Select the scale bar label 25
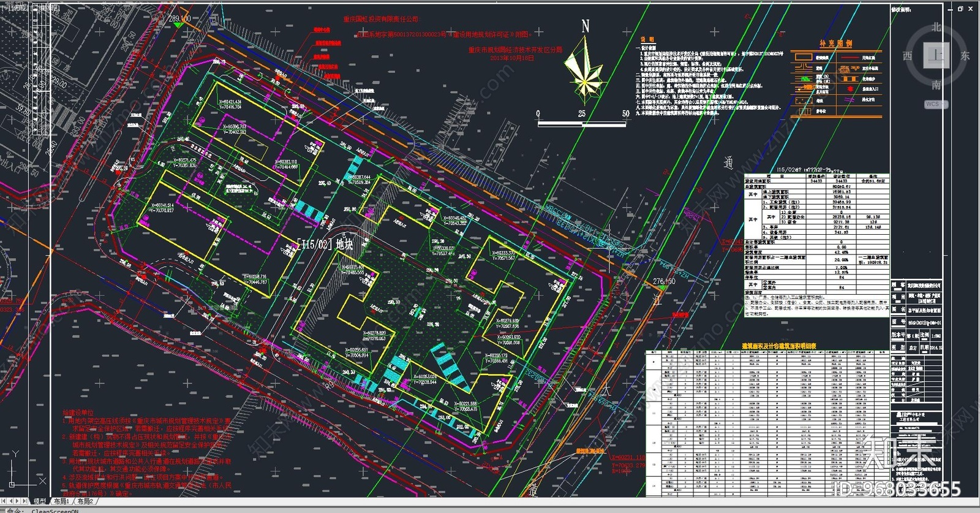980x513 pixels. [582, 113]
